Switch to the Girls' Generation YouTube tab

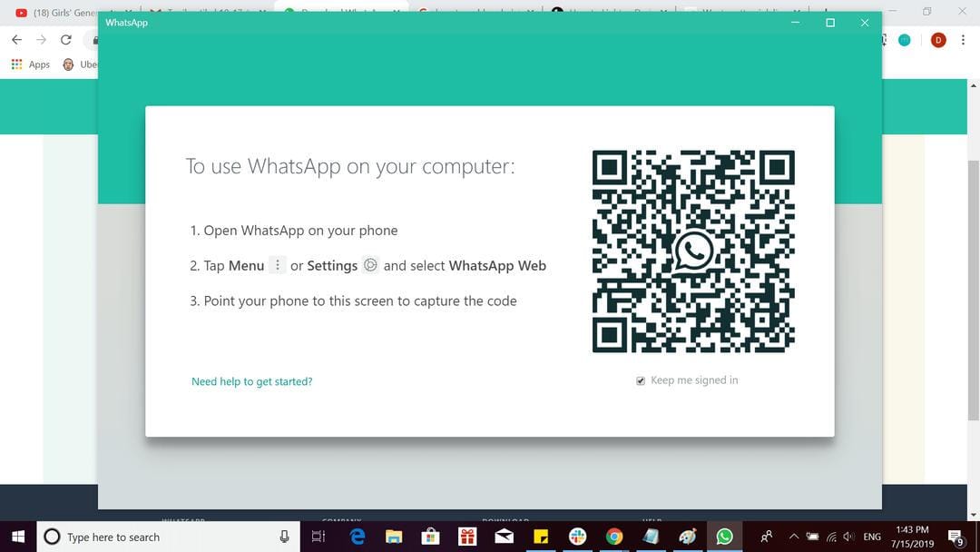coord(59,12)
